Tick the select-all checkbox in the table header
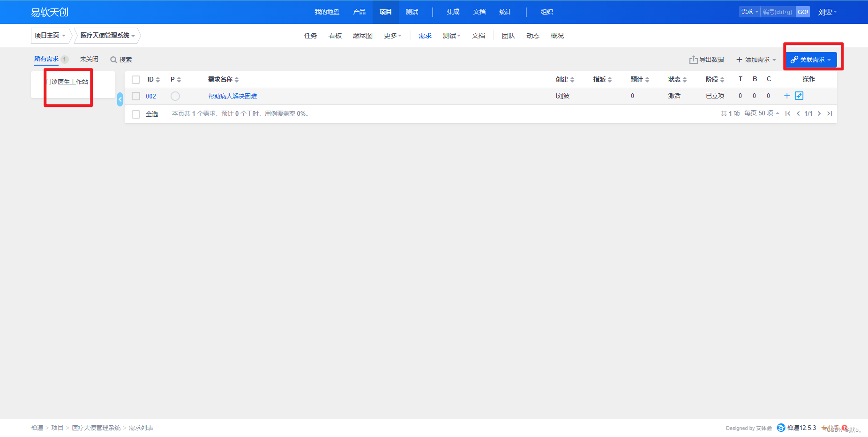This screenshot has height=437, width=868. tap(136, 80)
